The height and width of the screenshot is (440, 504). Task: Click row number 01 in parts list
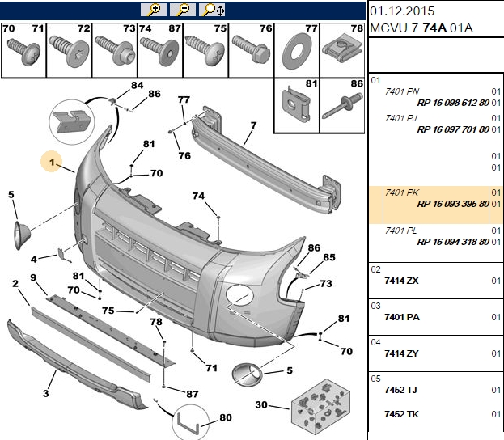point(375,80)
